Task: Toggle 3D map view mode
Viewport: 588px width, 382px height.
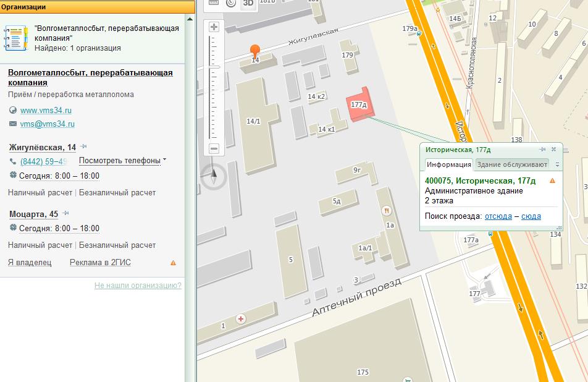Action: click(248, 3)
